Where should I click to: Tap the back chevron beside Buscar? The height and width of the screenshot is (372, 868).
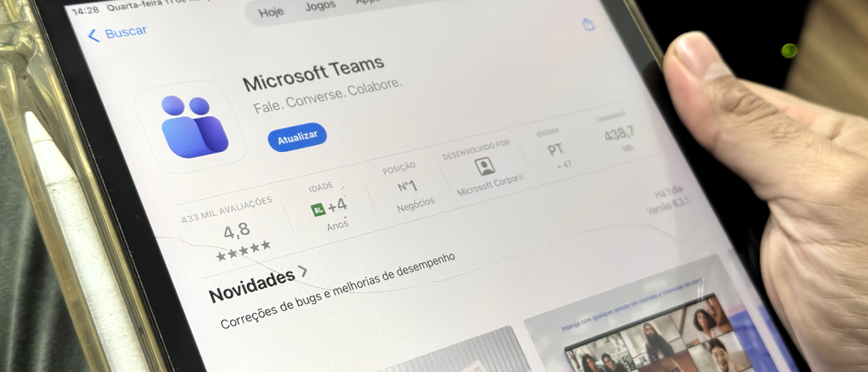(x=93, y=36)
